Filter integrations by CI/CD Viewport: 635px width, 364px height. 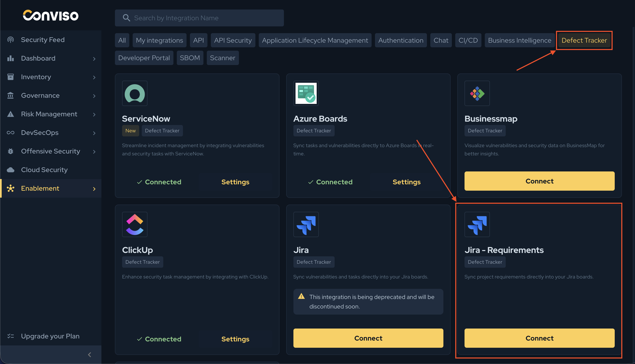(x=468, y=40)
